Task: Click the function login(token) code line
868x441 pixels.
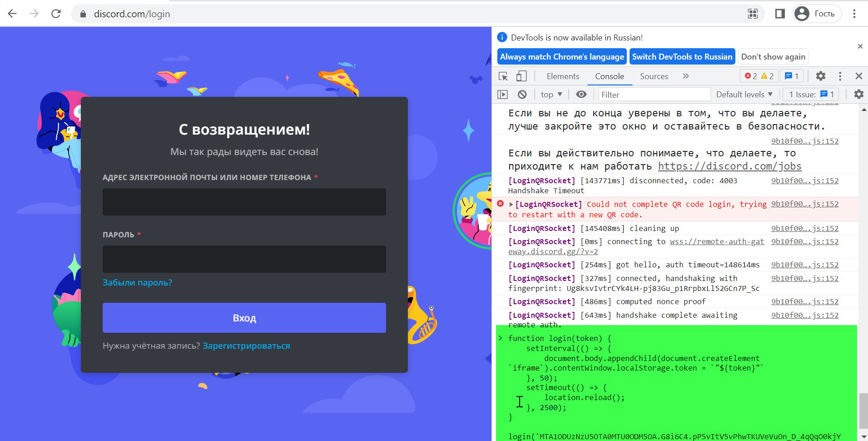Action: tap(560, 338)
